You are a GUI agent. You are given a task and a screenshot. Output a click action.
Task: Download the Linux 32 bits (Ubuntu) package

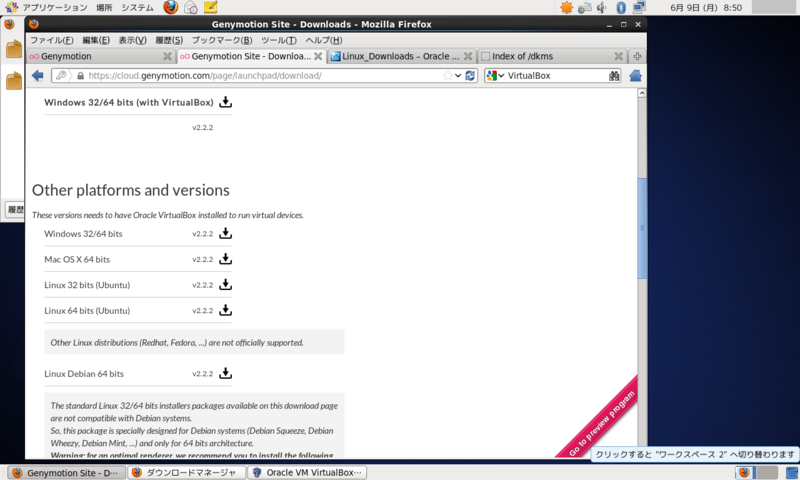[x=225, y=285]
